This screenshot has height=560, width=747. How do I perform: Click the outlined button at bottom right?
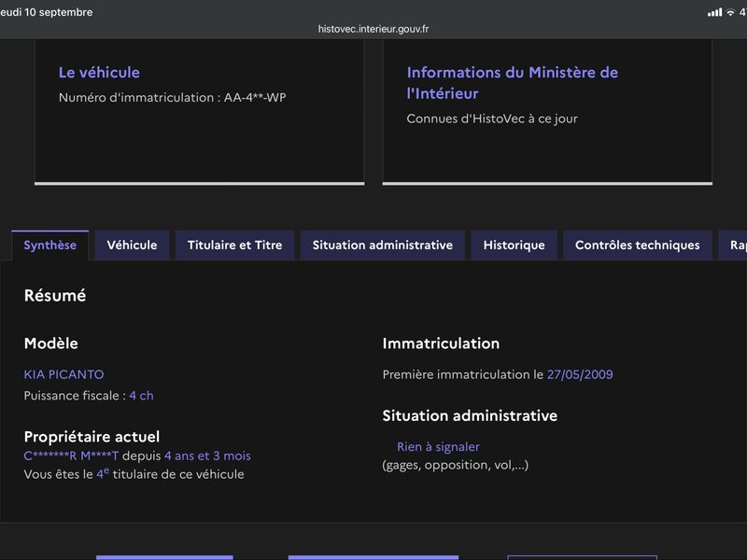[582, 557]
